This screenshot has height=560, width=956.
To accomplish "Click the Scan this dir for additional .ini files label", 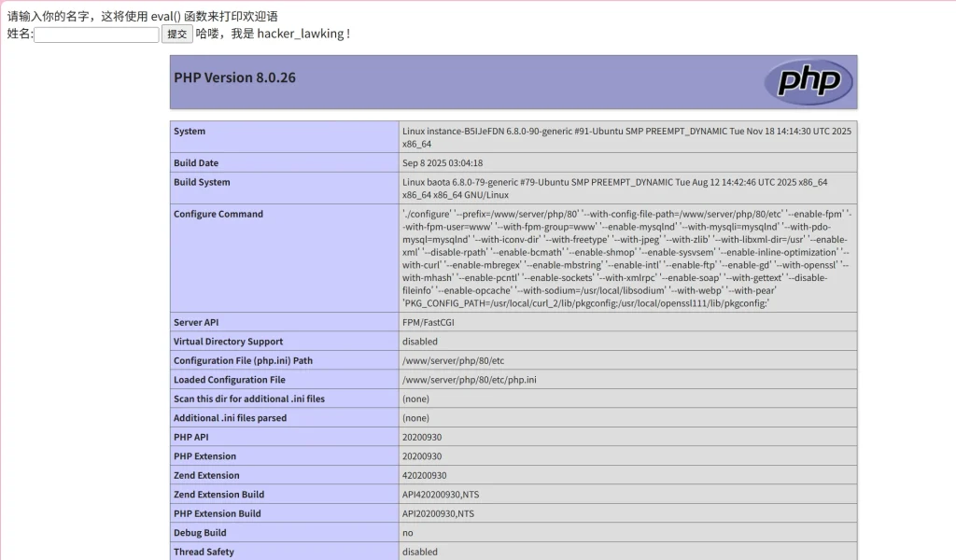I will tap(249, 399).
